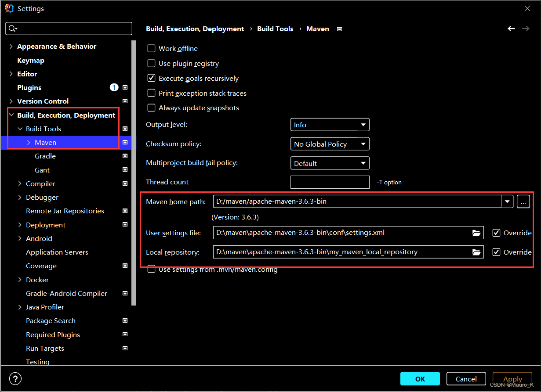Click the Plugins update count badge
This screenshot has height=392, width=541.
(114, 88)
